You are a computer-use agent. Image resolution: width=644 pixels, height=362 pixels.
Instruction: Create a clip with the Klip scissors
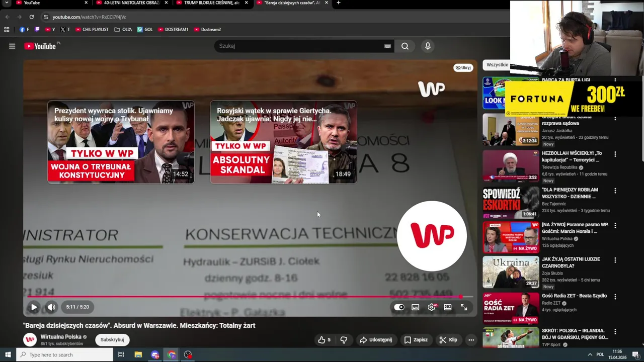point(448,340)
